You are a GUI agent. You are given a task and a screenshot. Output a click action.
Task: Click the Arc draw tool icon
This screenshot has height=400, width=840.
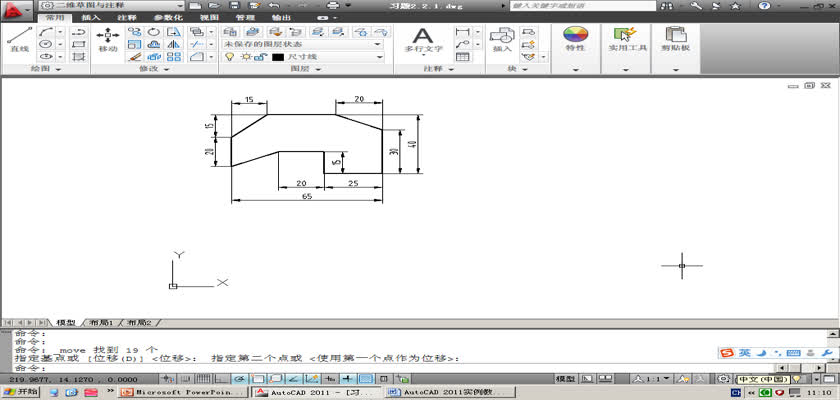(x=46, y=32)
